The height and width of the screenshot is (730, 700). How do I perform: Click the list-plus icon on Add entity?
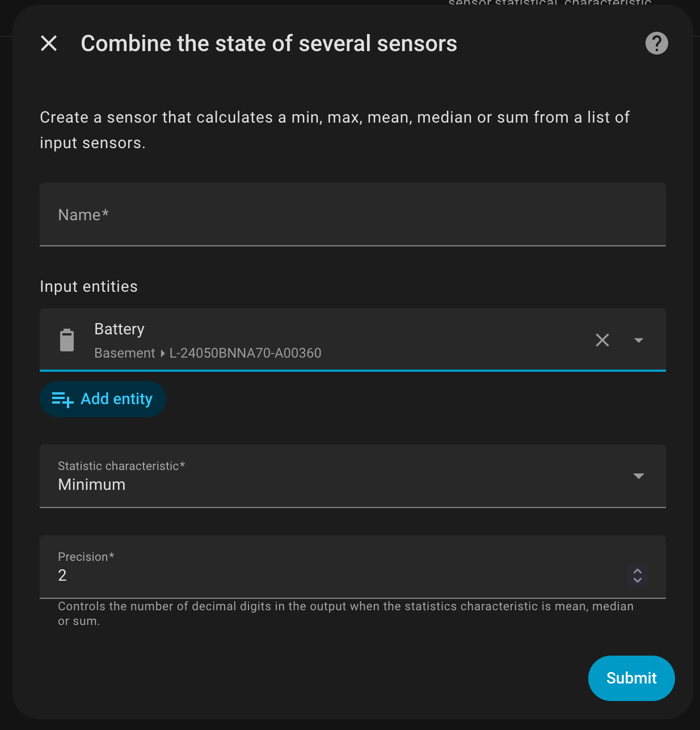(x=62, y=400)
